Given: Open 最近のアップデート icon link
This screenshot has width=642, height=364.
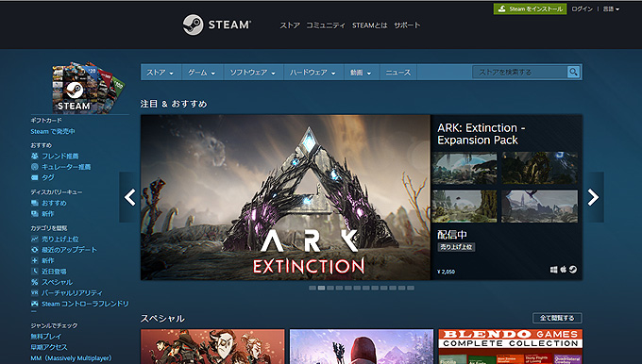Looking at the screenshot, I should (x=34, y=250).
